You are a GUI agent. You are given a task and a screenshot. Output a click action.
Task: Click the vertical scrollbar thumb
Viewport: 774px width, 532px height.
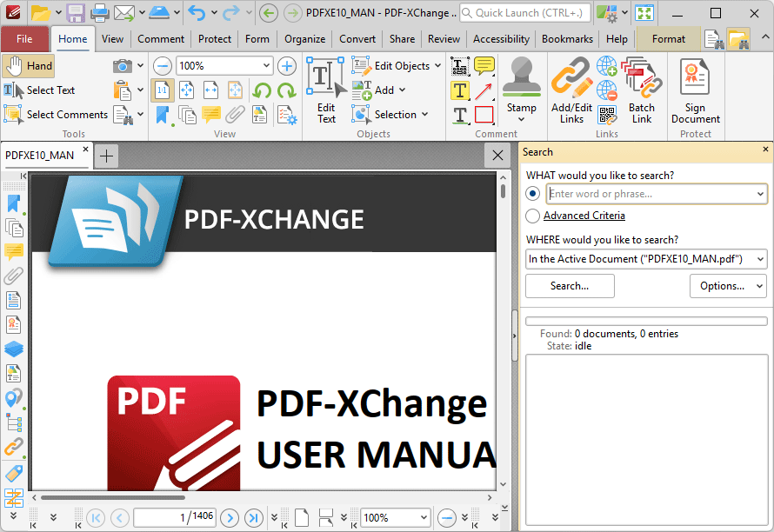[503, 191]
